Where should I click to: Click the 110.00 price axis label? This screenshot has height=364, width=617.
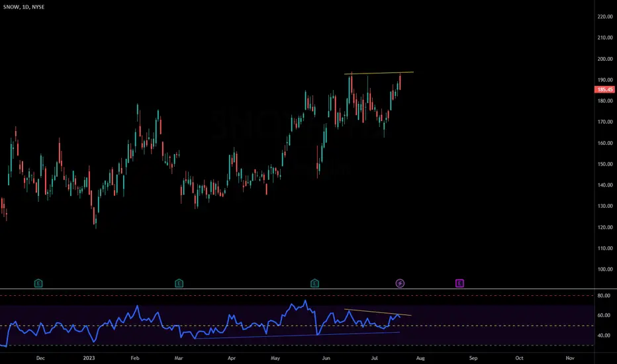click(605, 248)
